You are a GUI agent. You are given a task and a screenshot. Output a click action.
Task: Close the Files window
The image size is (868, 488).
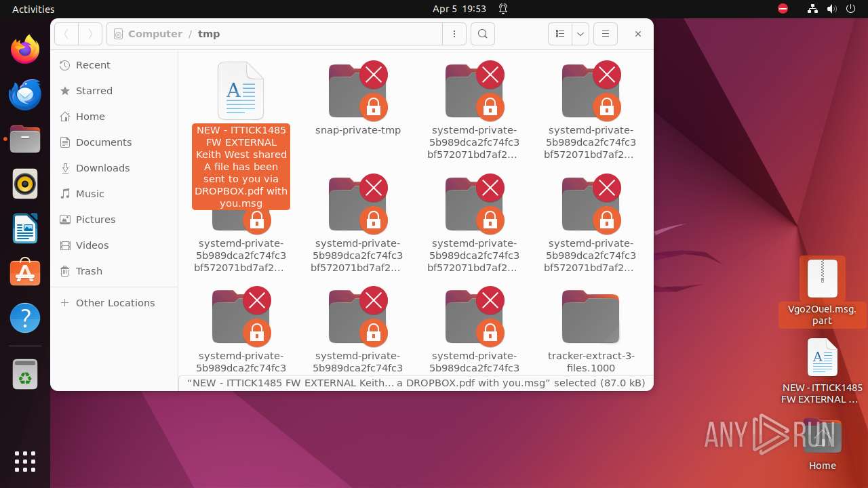[637, 34]
